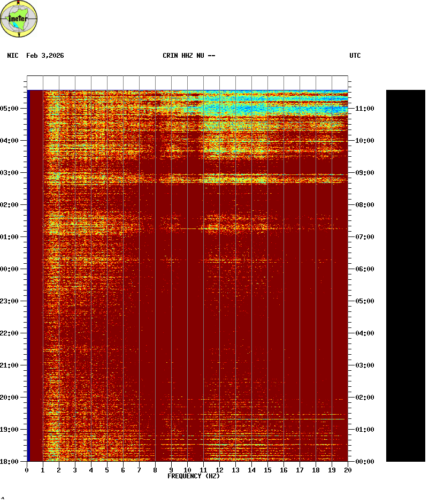Select the 23:00 mark on left time axis
Image resolution: width=429 pixels, height=504 pixels.
(9, 301)
